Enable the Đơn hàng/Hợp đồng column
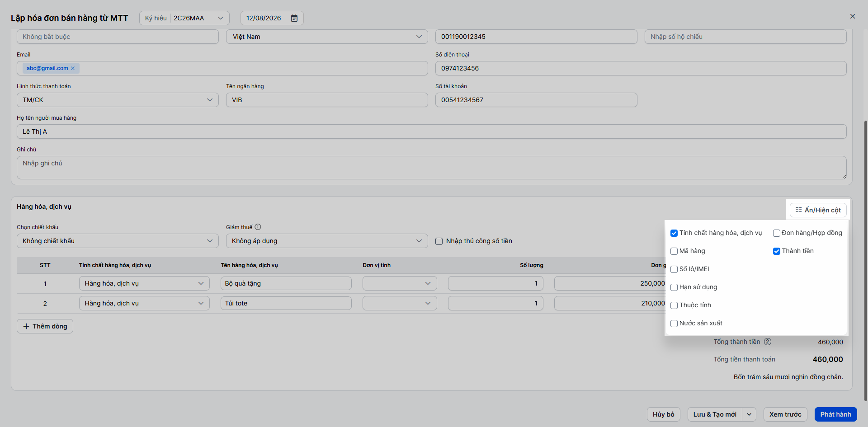The width and height of the screenshot is (868, 427). (x=777, y=233)
